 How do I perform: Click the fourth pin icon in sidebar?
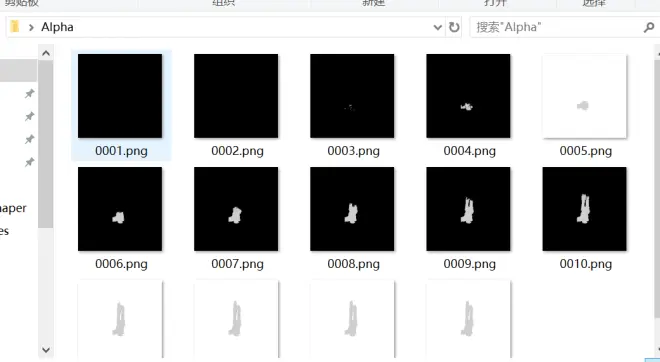click(29, 162)
